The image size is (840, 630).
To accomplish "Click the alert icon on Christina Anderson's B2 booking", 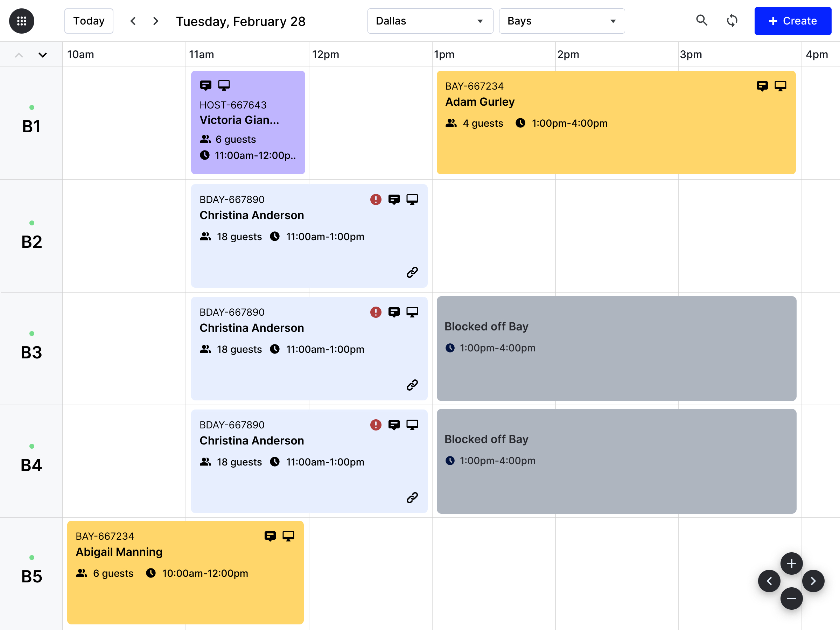I will pyautogui.click(x=376, y=199).
